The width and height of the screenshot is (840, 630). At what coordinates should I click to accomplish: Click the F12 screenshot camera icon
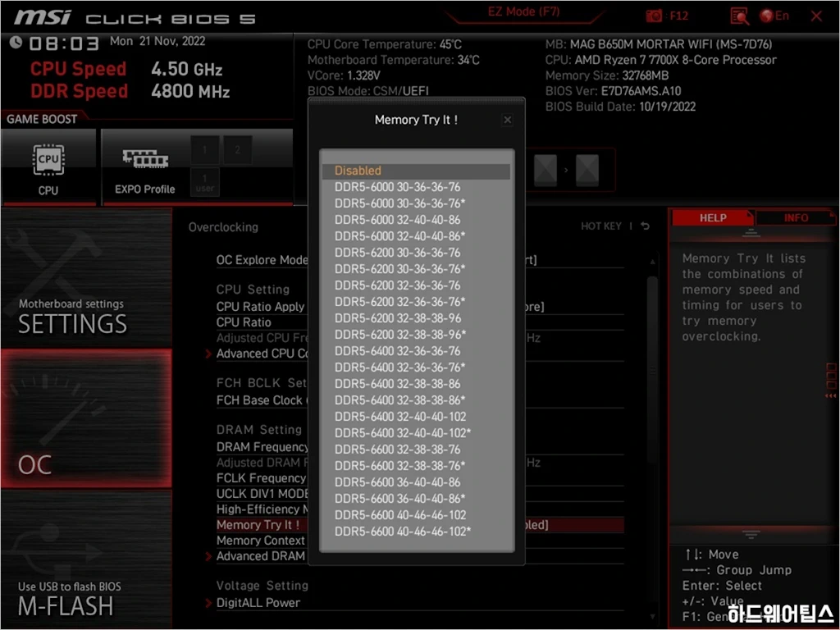pyautogui.click(x=654, y=16)
